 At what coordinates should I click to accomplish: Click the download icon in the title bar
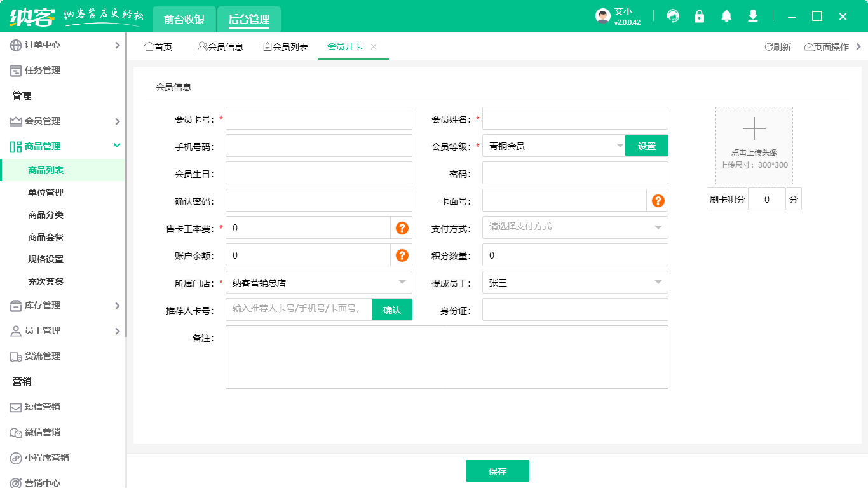(752, 16)
